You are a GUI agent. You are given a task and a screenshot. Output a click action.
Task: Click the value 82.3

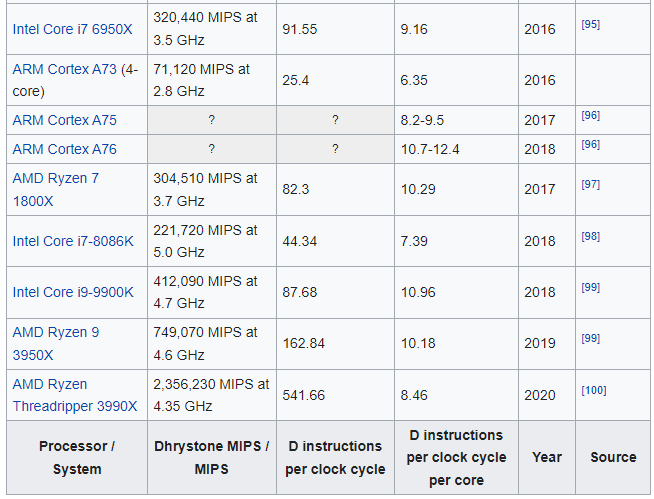click(295, 189)
